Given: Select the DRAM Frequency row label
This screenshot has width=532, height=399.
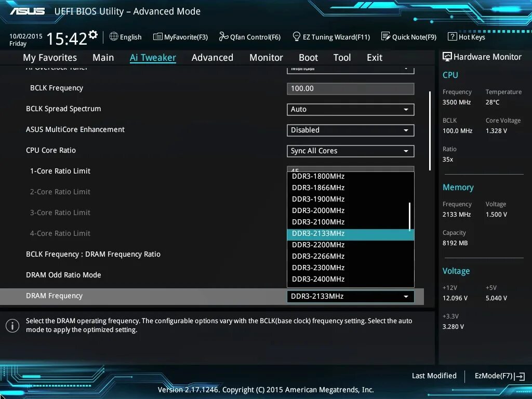Looking at the screenshot, I should pyautogui.click(x=54, y=296).
